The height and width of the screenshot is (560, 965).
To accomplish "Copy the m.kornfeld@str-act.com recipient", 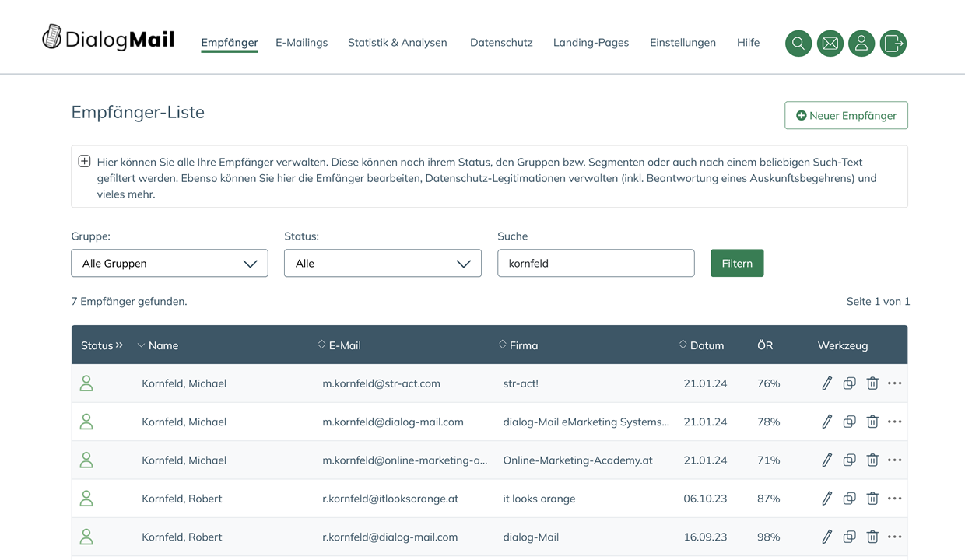I will tap(850, 383).
